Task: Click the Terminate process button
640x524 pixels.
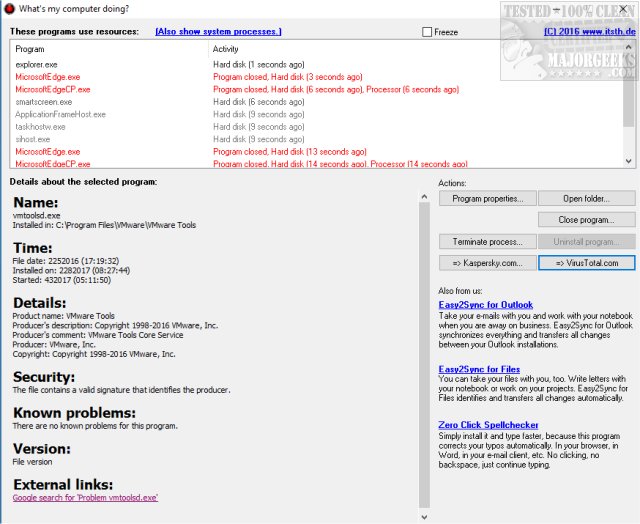Action: click(488, 242)
